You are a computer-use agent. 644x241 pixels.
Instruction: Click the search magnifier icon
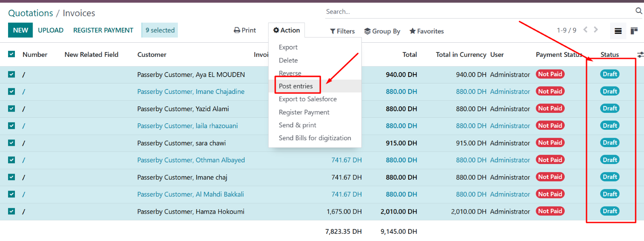(639, 11)
